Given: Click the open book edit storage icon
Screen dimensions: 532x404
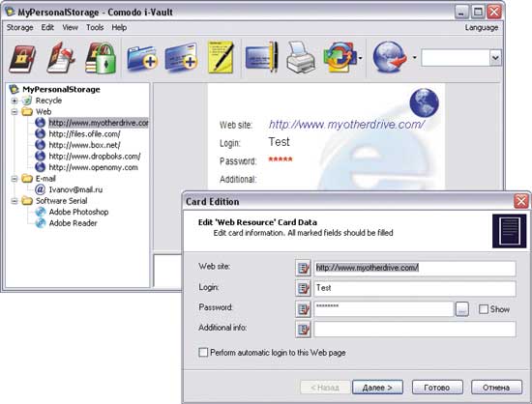Looking at the screenshot, I should coord(61,58).
